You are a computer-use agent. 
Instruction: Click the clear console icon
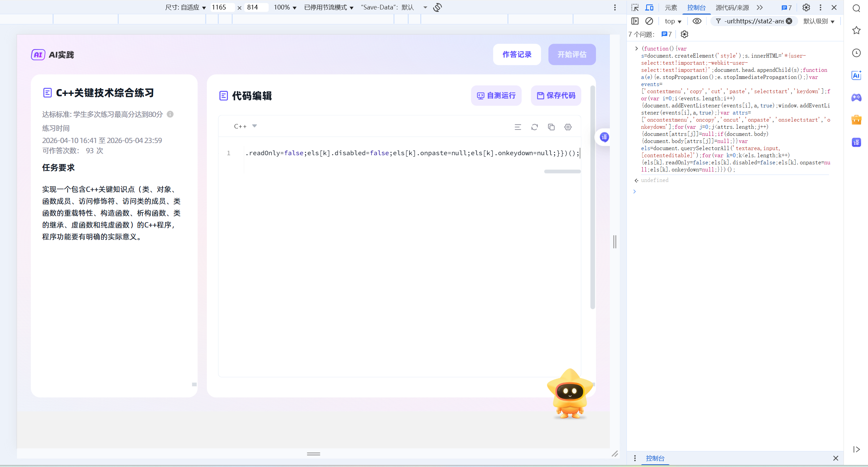649,21
